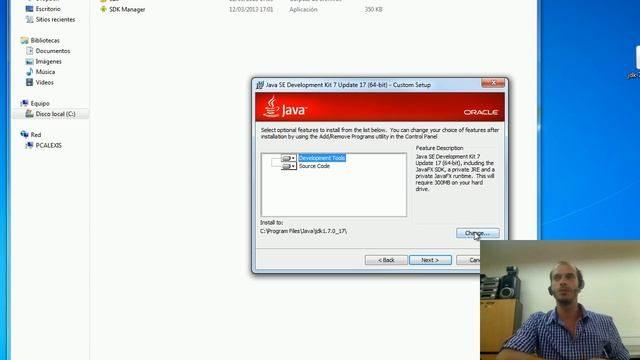This screenshot has height=360, width=640.
Task: Click the Feature Description heading
Action: click(439, 148)
